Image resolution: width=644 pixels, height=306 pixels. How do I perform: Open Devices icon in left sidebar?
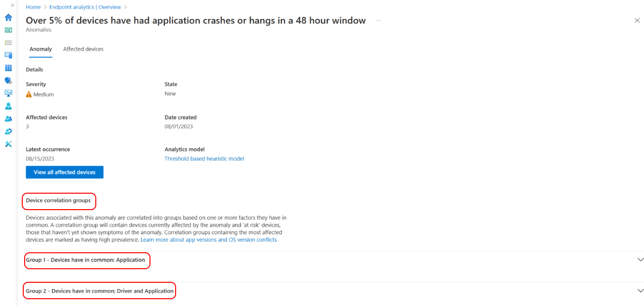pyautogui.click(x=8, y=55)
